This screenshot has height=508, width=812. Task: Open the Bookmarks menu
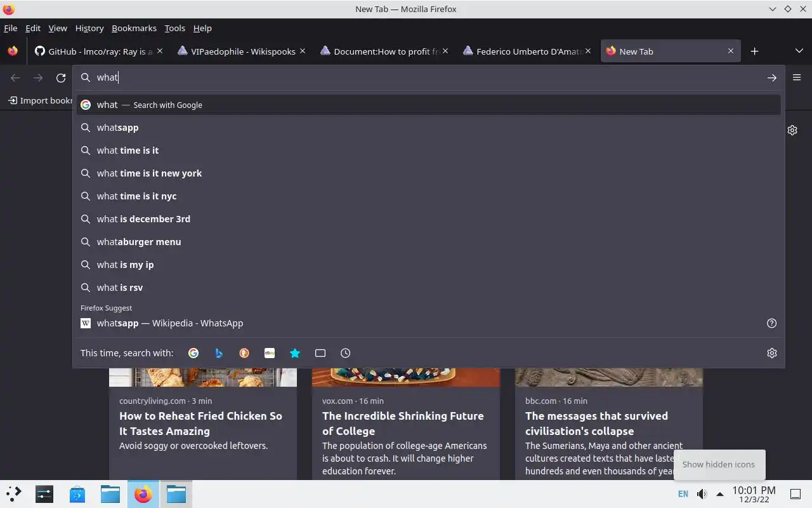[x=134, y=28]
